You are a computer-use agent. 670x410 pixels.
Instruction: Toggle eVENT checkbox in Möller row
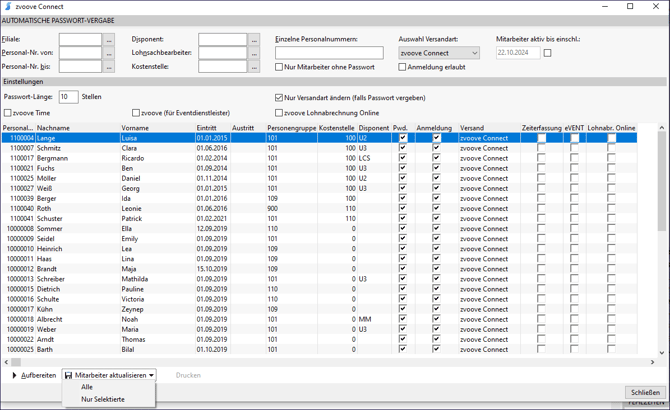click(x=575, y=178)
